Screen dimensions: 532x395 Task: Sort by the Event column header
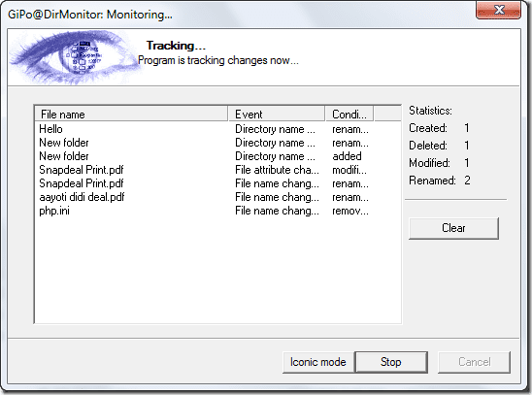277,114
